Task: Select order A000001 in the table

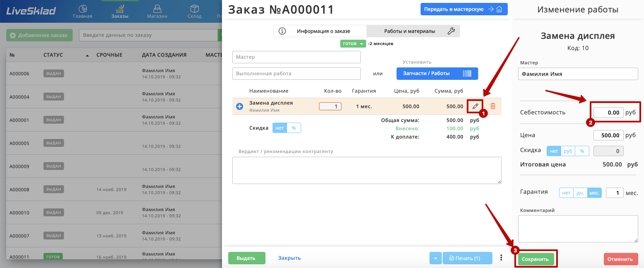Action: [114, 120]
